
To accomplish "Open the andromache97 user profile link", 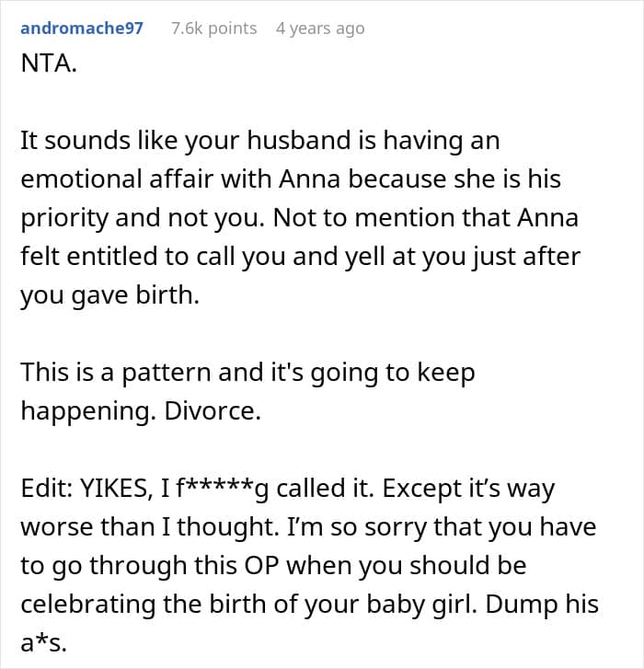I will (x=82, y=29).
